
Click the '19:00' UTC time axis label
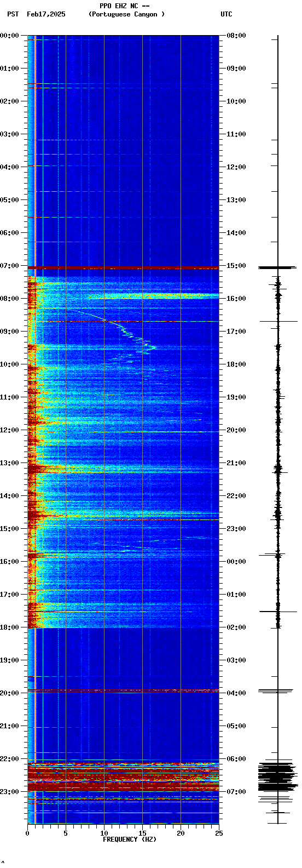pos(236,397)
